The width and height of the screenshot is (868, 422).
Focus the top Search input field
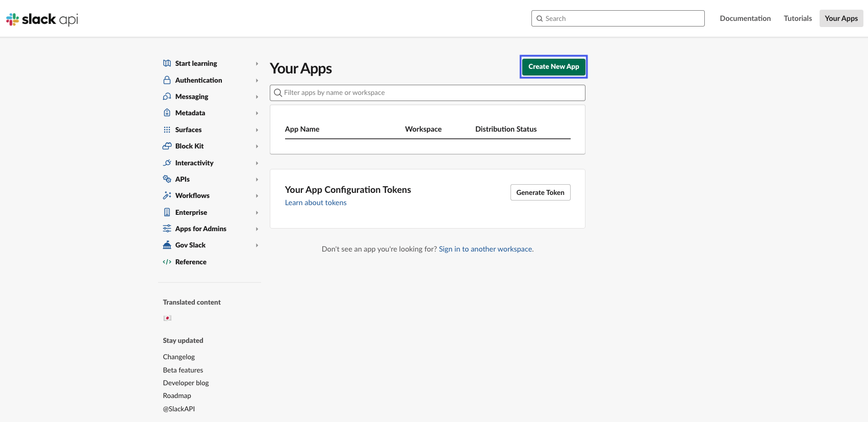pos(618,18)
